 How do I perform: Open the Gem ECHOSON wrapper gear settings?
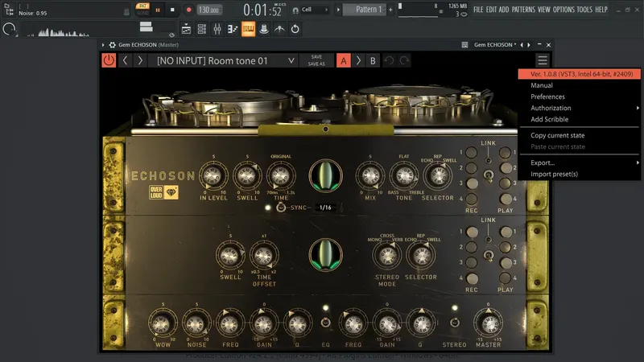pos(112,45)
